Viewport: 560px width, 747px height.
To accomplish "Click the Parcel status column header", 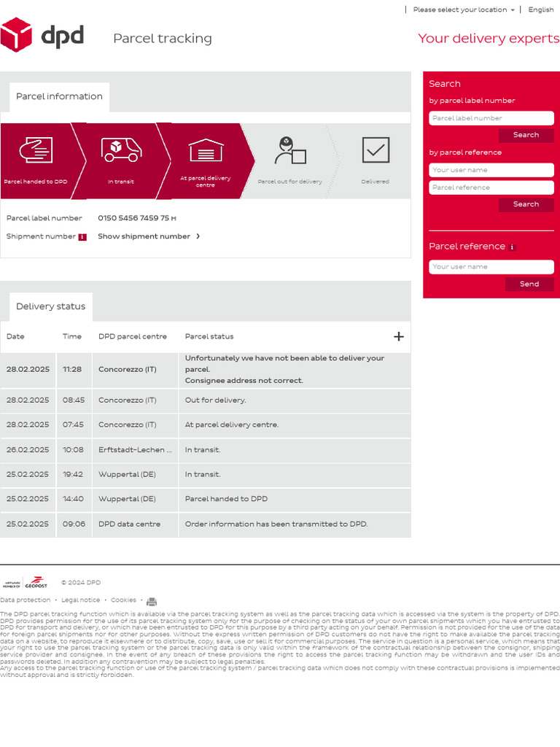I will point(209,337).
